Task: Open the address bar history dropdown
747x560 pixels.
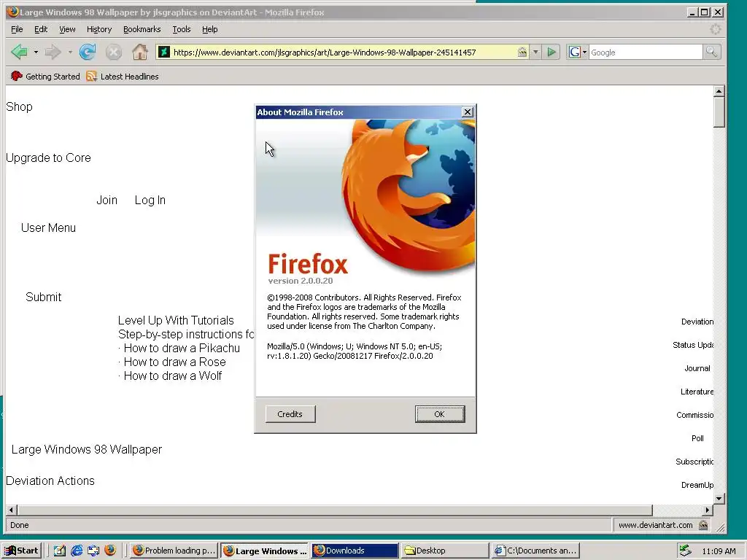Action: (x=535, y=52)
